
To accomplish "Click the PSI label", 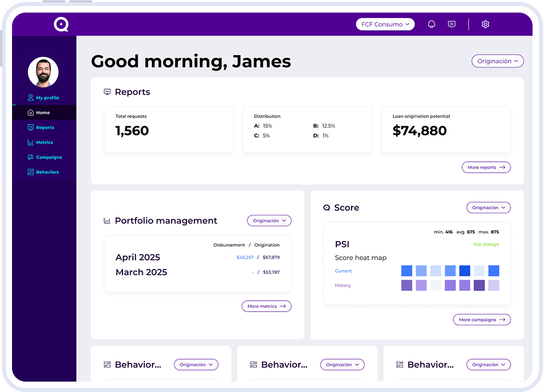I will (342, 244).
